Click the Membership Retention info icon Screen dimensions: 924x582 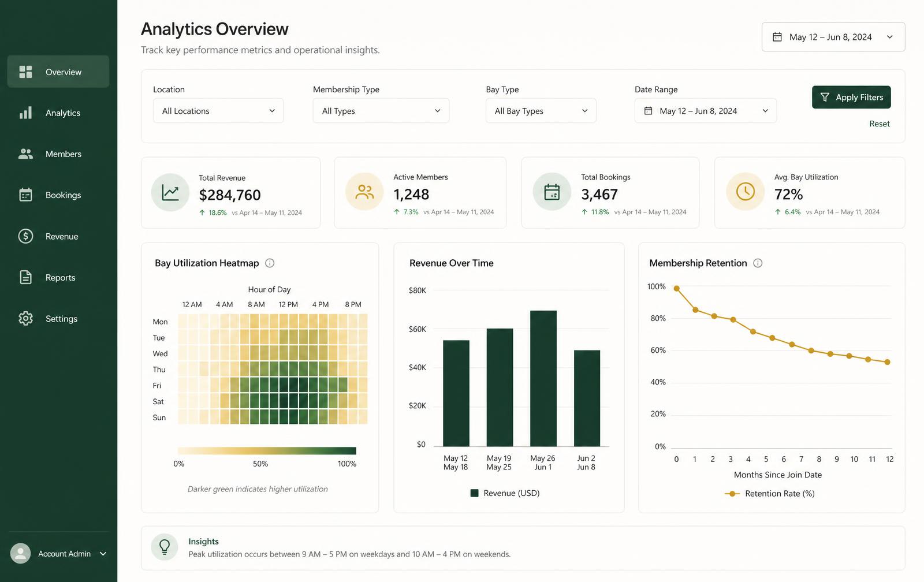[758, 263]
